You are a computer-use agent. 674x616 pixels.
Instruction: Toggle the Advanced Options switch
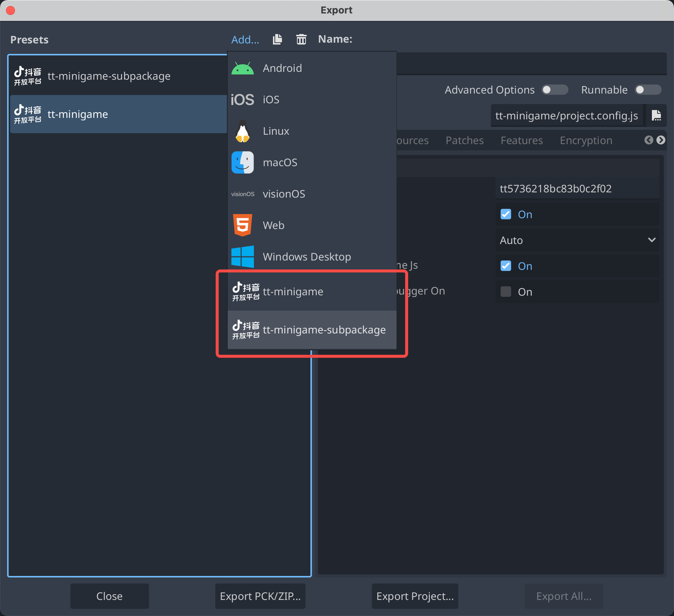(x=555, y=90)
